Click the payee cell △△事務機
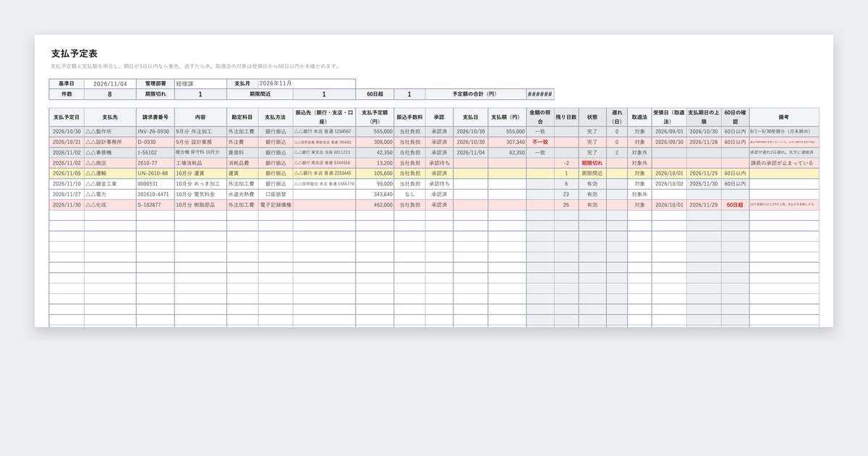This screenshot has width=868, height=456. pyautogui.click(x=110, y=153)
